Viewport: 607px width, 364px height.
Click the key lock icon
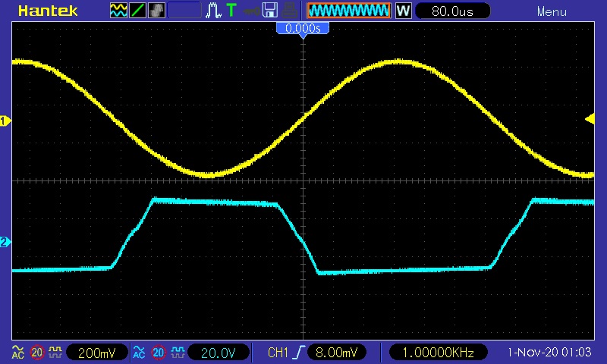pos(250,11)
